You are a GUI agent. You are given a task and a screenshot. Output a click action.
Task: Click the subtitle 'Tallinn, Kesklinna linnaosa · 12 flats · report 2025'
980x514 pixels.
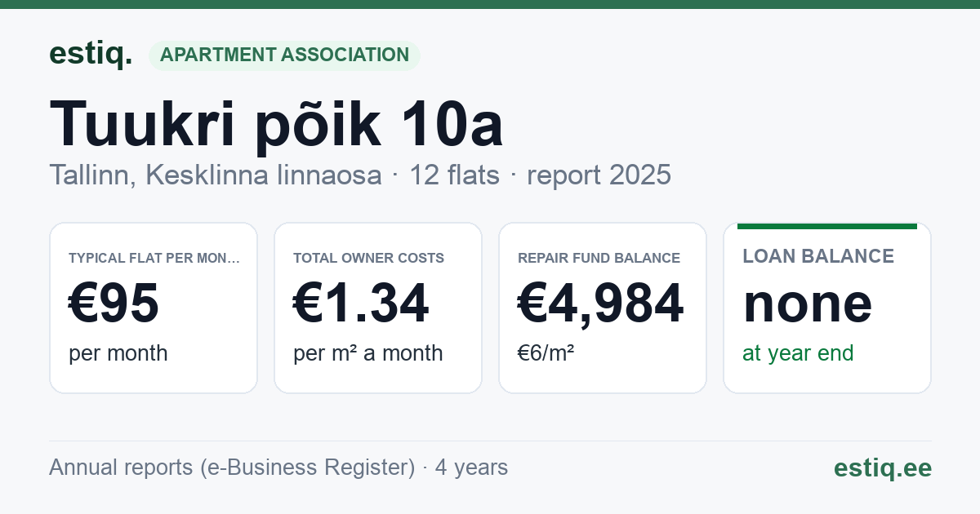pyautogui.click(x=360, y=175)
